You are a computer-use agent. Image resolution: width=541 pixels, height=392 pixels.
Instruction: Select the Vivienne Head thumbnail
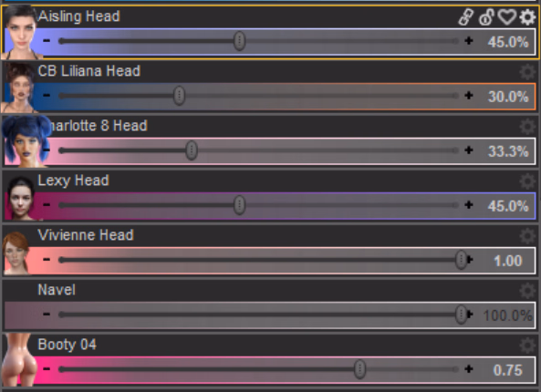(x=17, y=253)
